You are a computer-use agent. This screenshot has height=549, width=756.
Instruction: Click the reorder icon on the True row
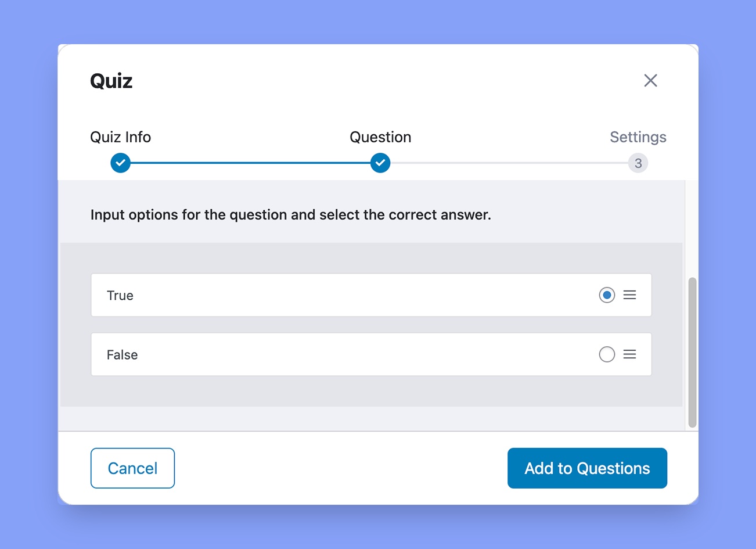pyautogui.click(x=629, y=295)
